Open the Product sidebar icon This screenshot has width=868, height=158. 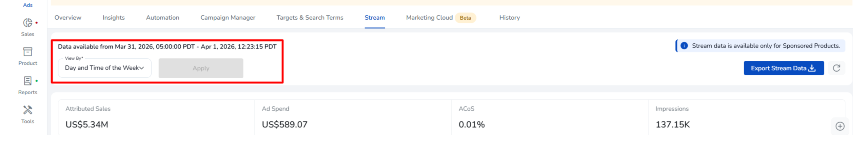click(x=27, y=52)
